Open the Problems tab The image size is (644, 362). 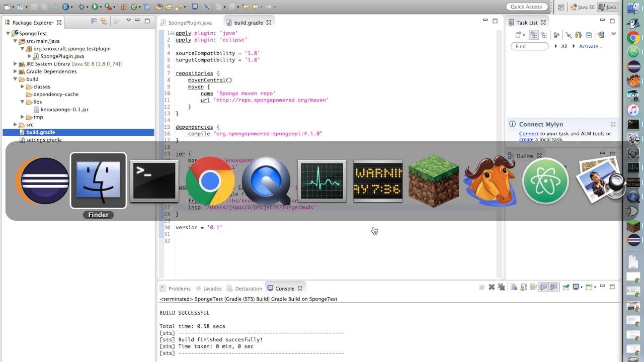coord(175,289)
